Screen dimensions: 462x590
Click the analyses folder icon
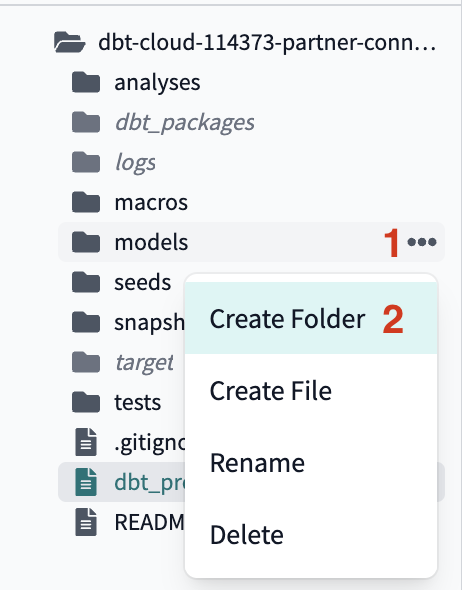[x=86, y=82]
